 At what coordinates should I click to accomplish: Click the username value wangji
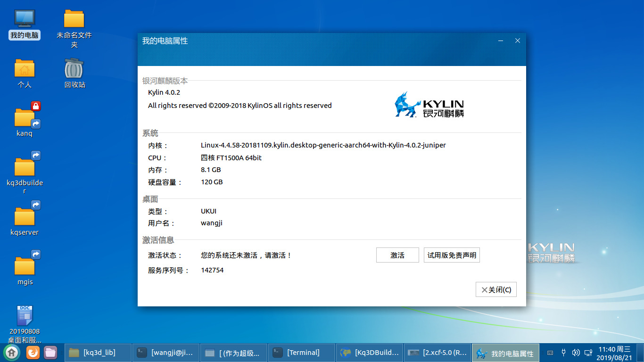tap(211, 223)
